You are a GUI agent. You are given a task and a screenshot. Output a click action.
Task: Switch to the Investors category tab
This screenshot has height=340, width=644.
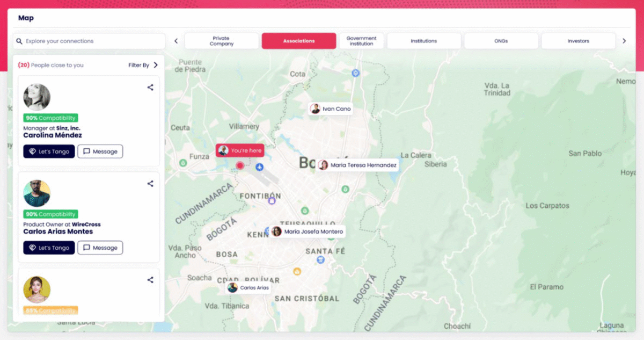click(x=578, y=41)
